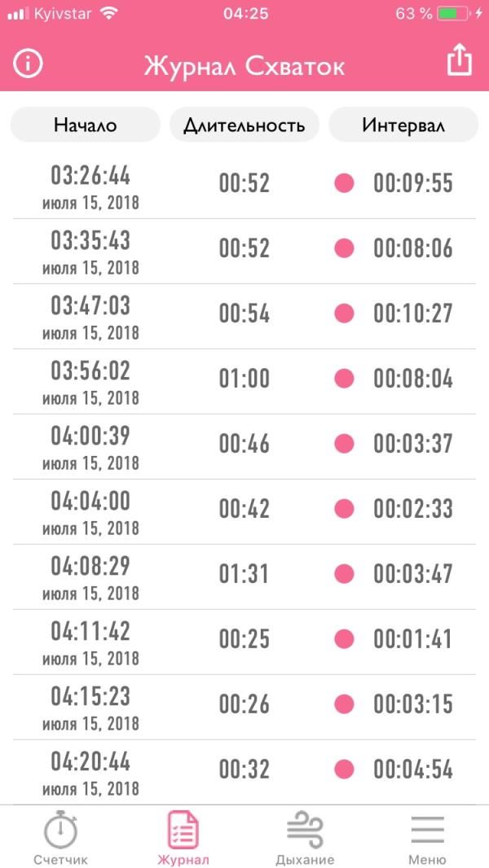Select the contraction starting at 04:20:44
The width and height of the screenshot is (489, 868).
244,773
